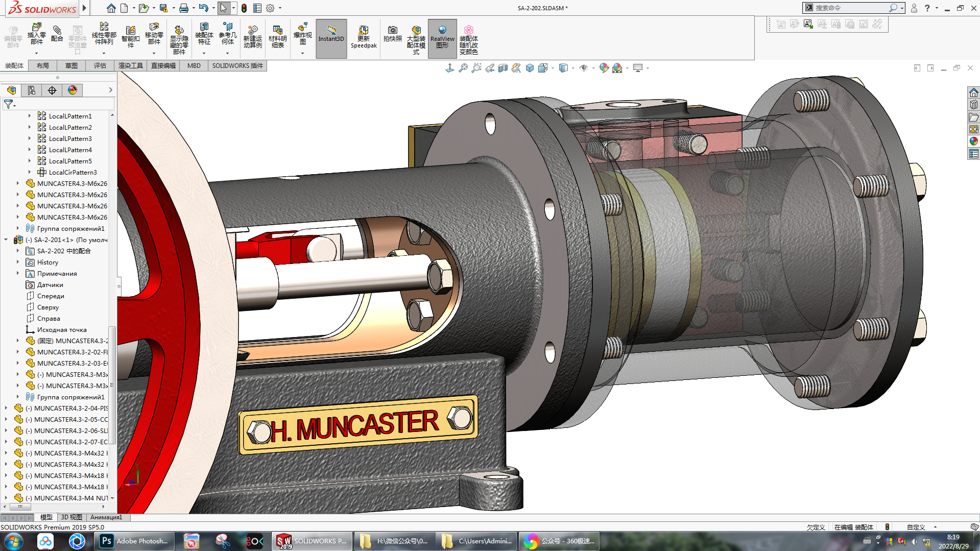
Task: Choose the 移动零部件 move component tool
Action: point(154,34)
